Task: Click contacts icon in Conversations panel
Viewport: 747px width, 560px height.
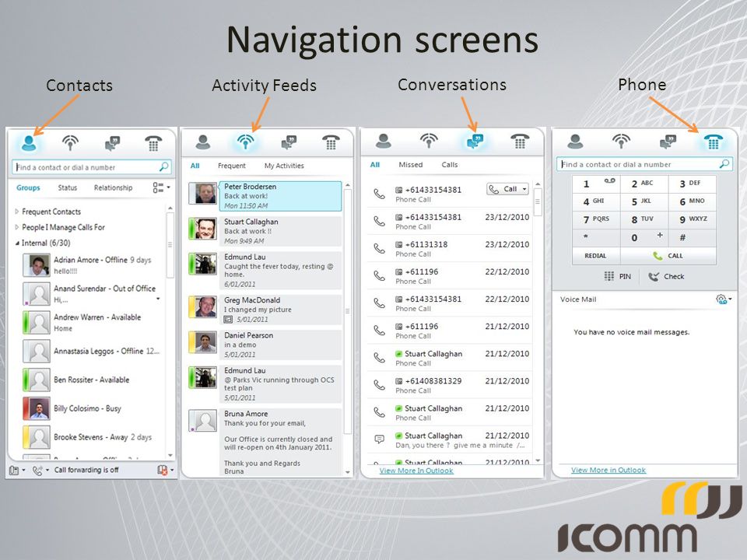Action: pos(384,141)
